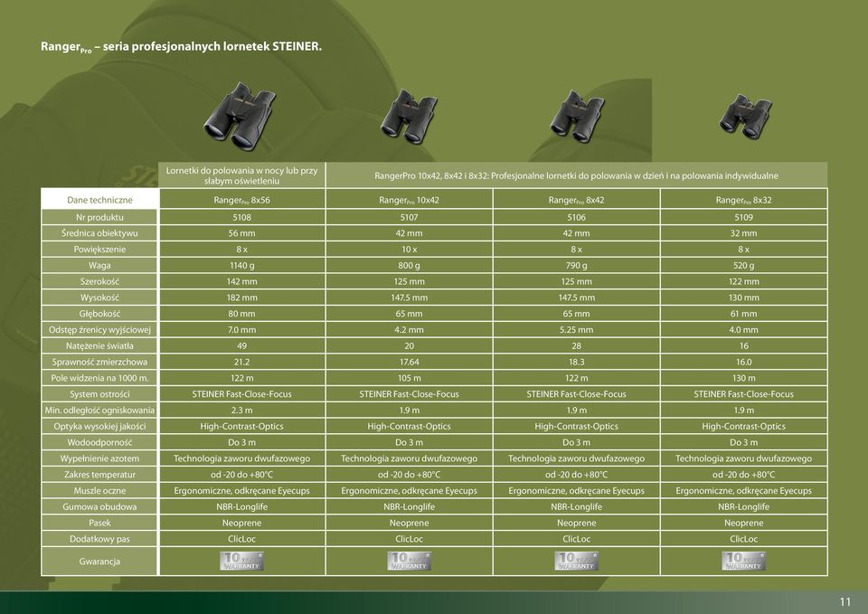Screen dimensions: 868x614
Task: Select the RangerPro 8x32 column header
Action: tap(743, 199)
